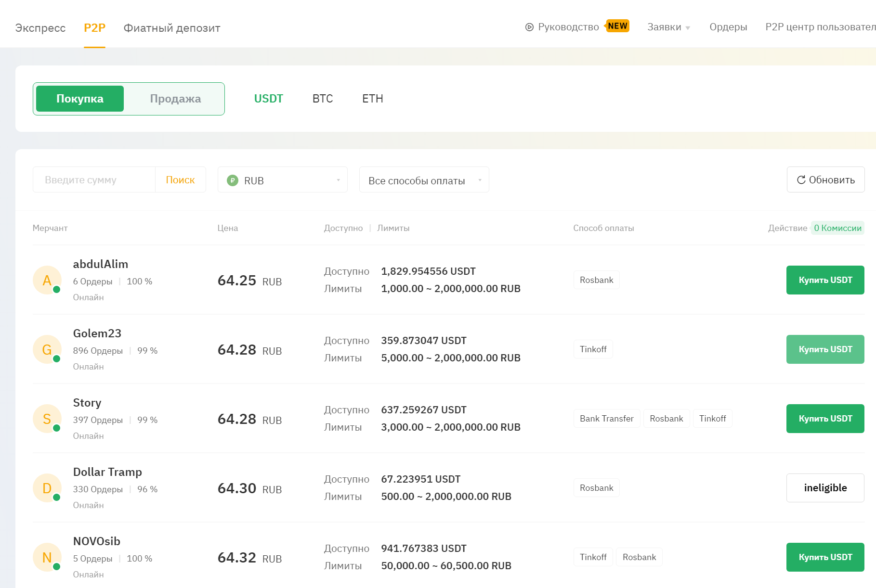Click the NEW badge next to Руководство
Viewport: 876px width, 588px height.
[x=617, y=26]
